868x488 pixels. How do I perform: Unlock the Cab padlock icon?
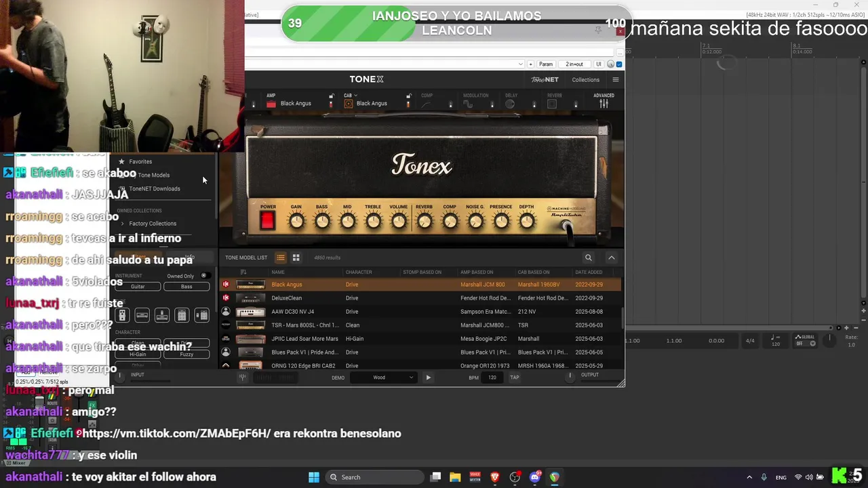point(408,96)
